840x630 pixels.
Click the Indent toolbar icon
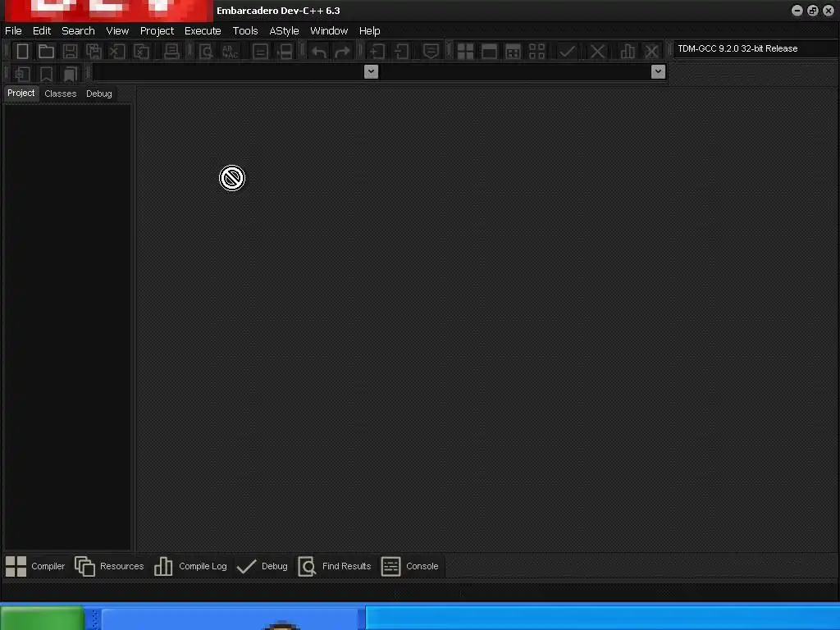[x=377, y=52]
